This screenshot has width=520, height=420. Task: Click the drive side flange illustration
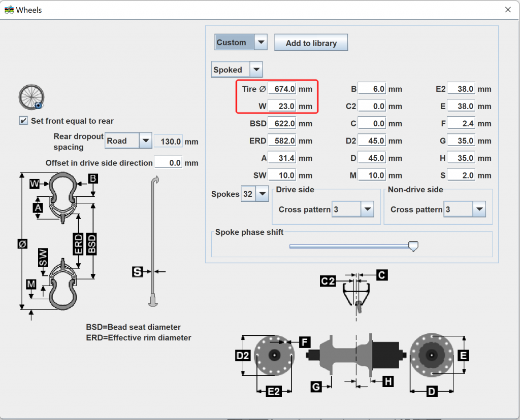(x=432, y=355)
